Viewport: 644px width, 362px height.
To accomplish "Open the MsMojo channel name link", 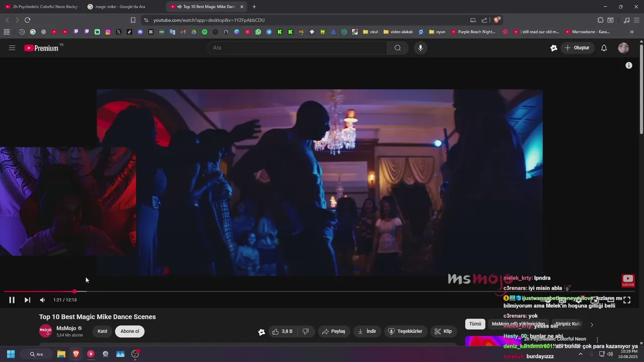I will [x=66, y=328].
